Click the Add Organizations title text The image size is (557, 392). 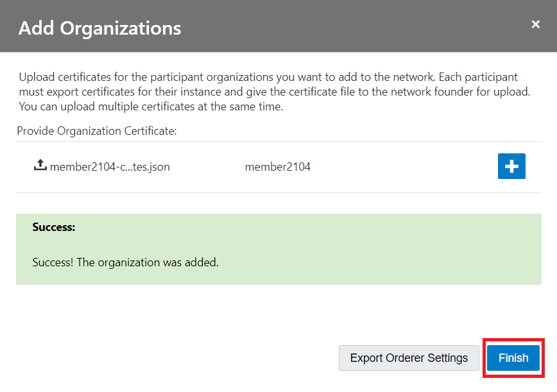point(99,28)
